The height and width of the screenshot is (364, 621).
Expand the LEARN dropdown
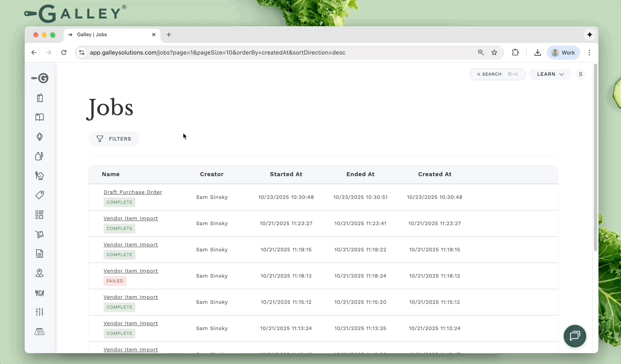tap(550, 74)
